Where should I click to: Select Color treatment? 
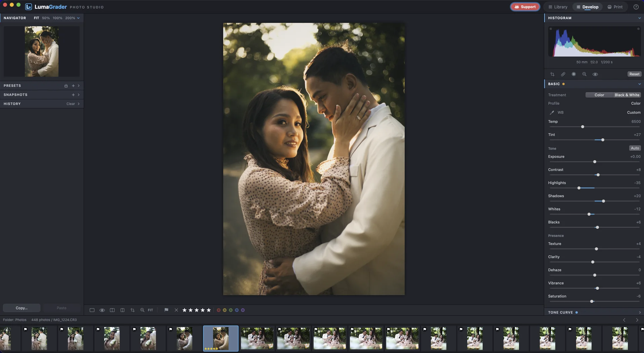[x=599, y=95]
